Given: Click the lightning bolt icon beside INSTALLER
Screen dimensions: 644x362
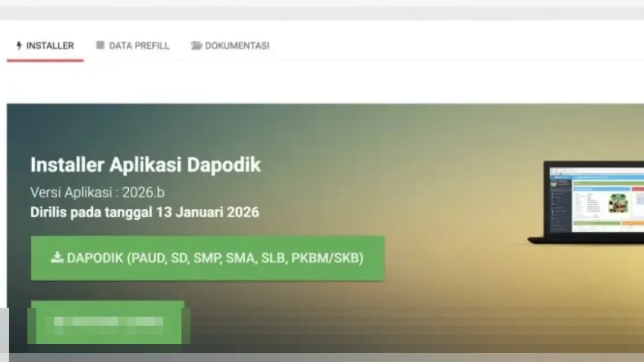Looking at the screenshot, I should (19, 46).
